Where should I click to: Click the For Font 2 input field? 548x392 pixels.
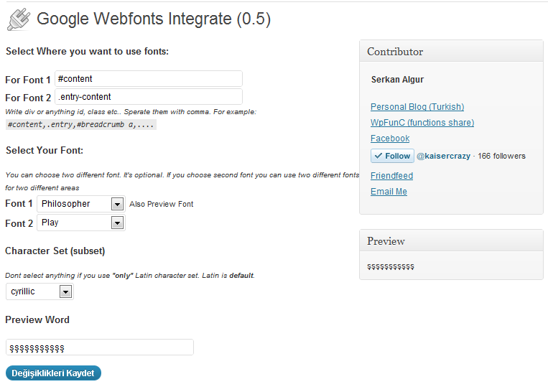[x=149, y=97]
